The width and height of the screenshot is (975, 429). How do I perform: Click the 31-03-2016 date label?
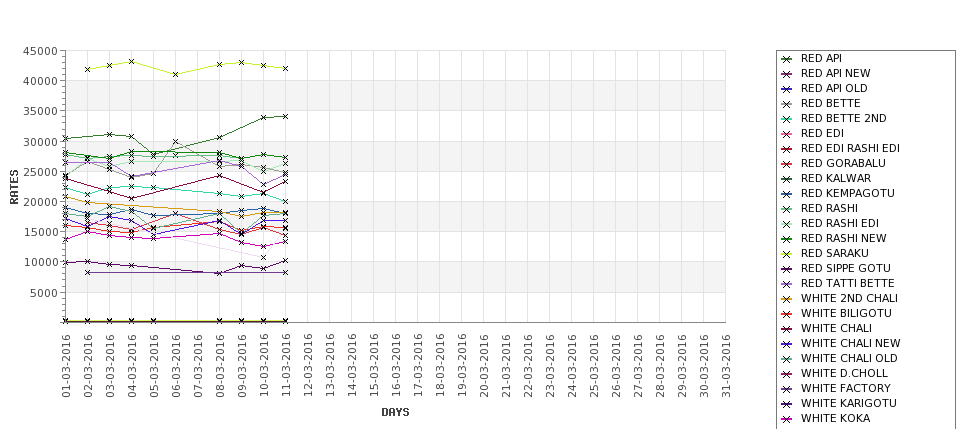point(726,366)
